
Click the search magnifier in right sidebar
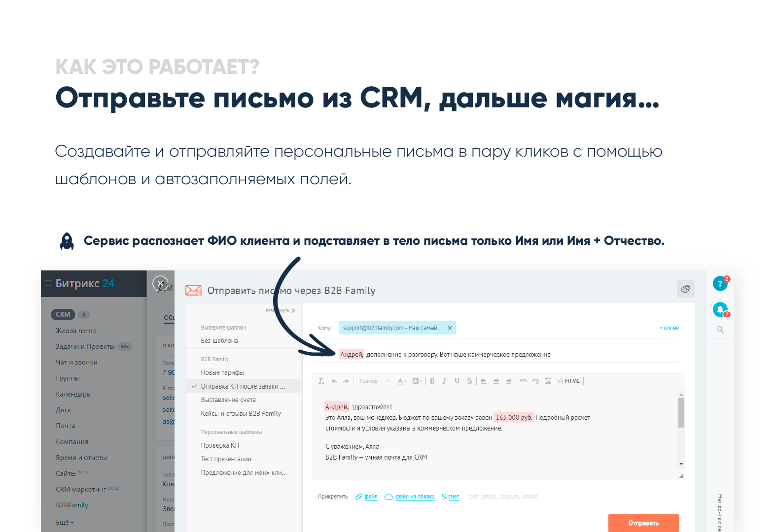tap(720, 330)
